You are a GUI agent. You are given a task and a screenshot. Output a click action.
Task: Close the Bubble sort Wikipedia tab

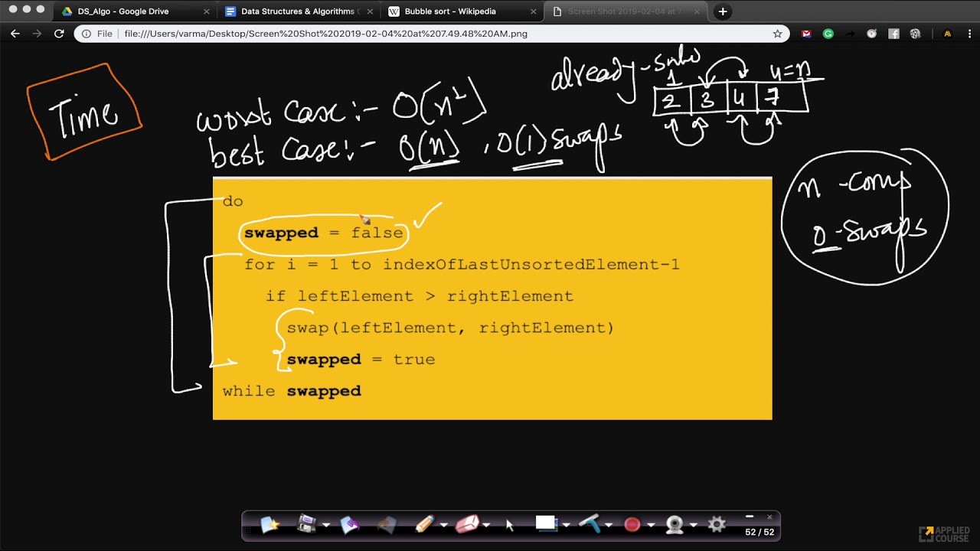tap(533, 11)
